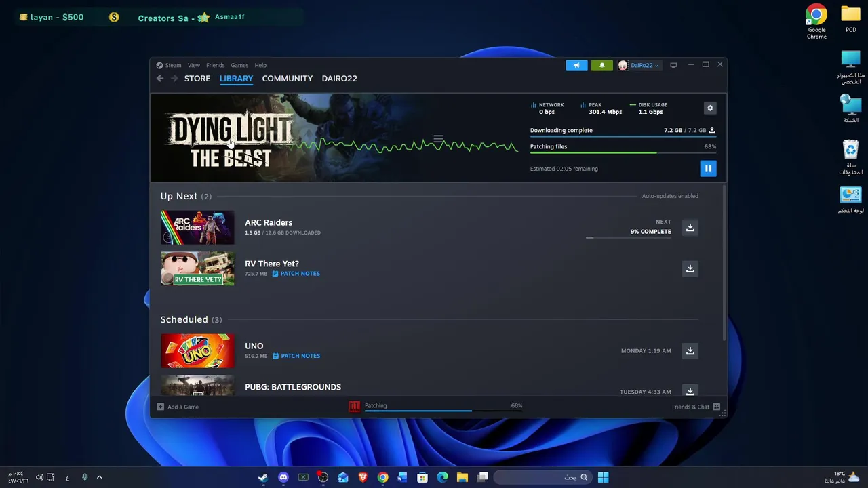Click MONDAY 1:19 AM schedule text

tap(646, 351)
